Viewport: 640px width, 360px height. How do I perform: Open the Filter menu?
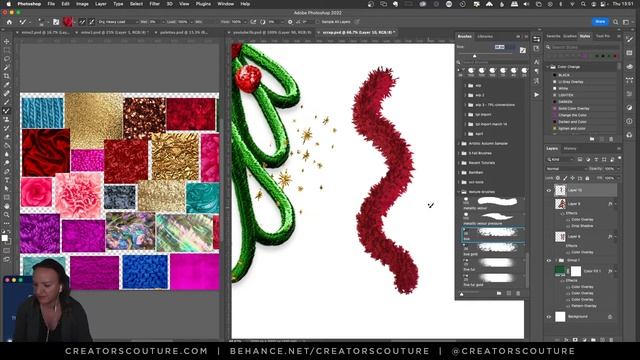154,4
